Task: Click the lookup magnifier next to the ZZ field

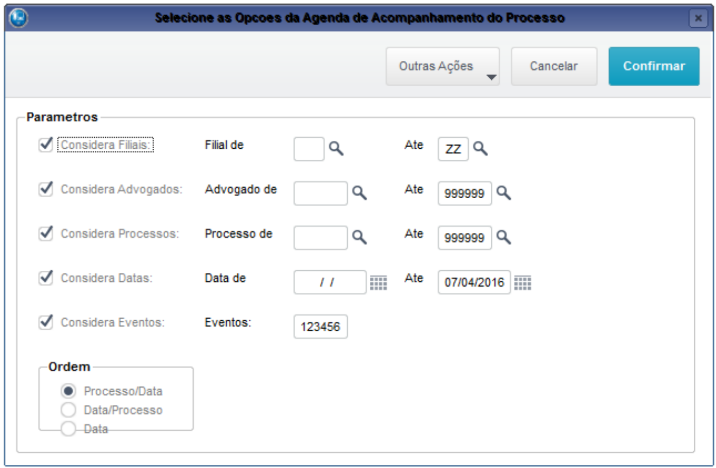Action: (x=481, y=148)
